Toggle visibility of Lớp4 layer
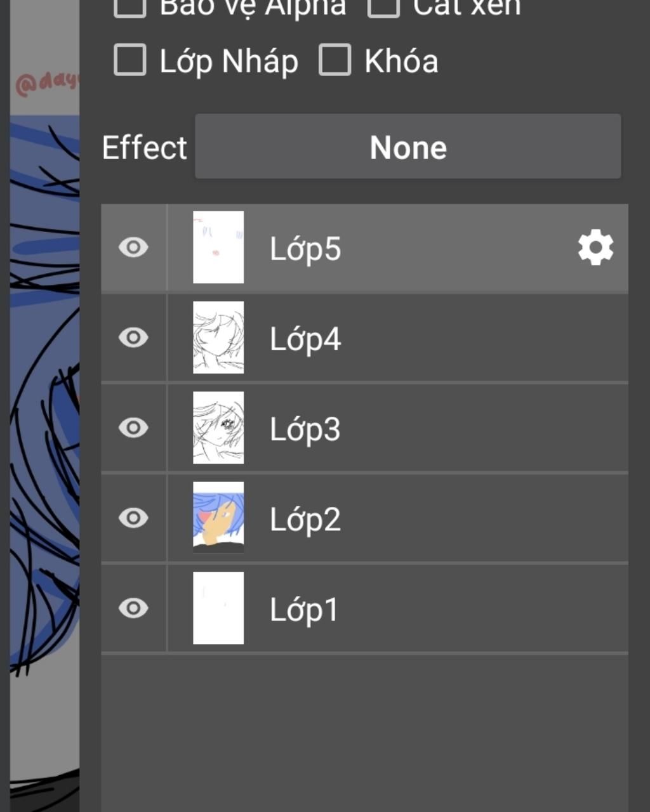Image resolution: width=650 pixels, height=812 pixels. [x=133, y=337]
